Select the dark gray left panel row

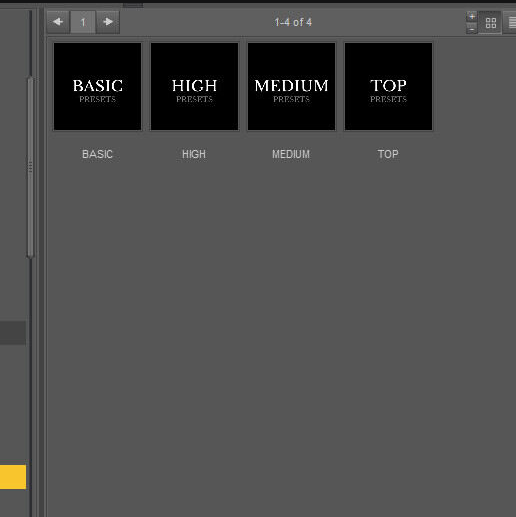(13, 333)
